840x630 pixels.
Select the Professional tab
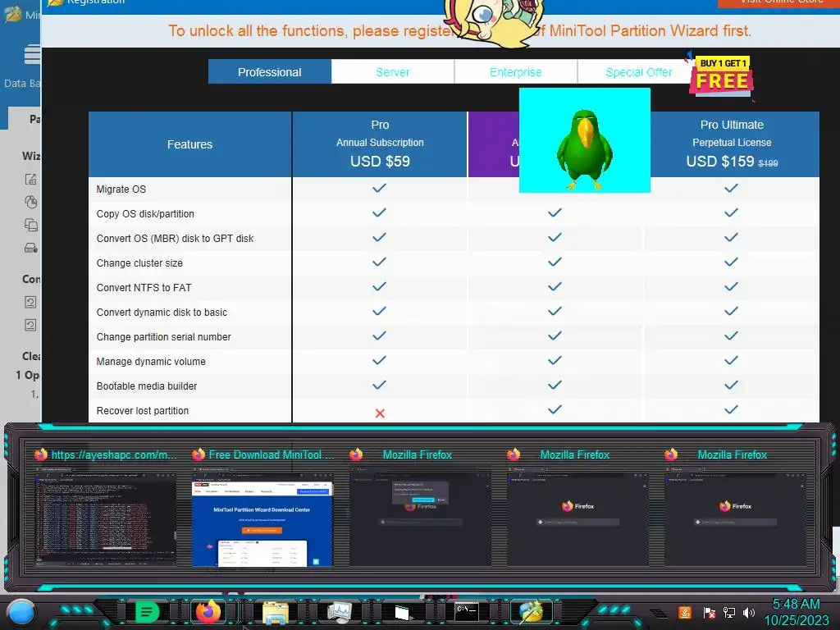point(269,72)
